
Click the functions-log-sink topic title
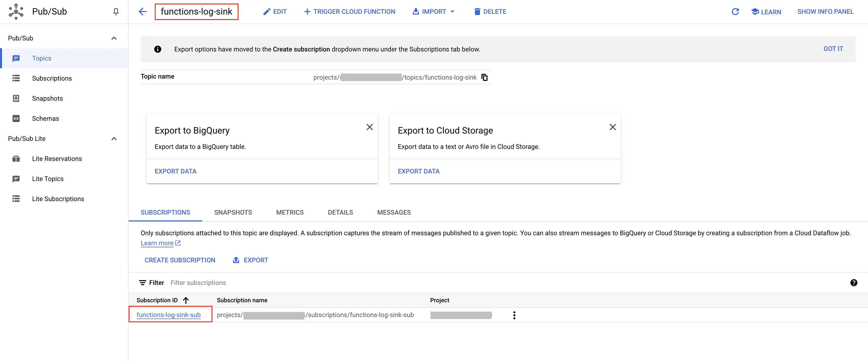(196, 12)
